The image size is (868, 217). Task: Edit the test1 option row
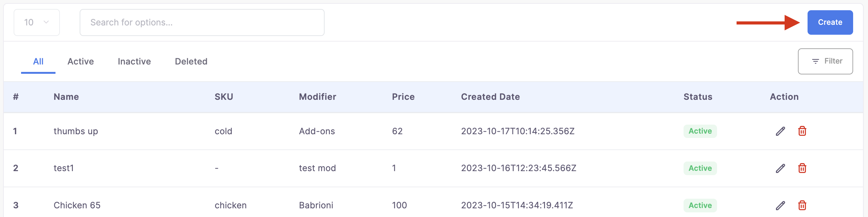pyautogui.click(x=780, y=168)
